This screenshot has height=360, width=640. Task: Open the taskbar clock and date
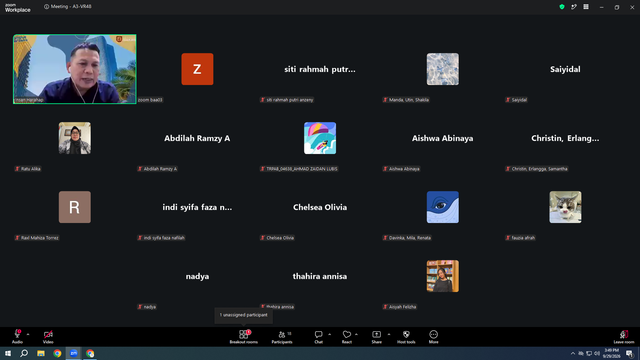[x=611, y=353]
